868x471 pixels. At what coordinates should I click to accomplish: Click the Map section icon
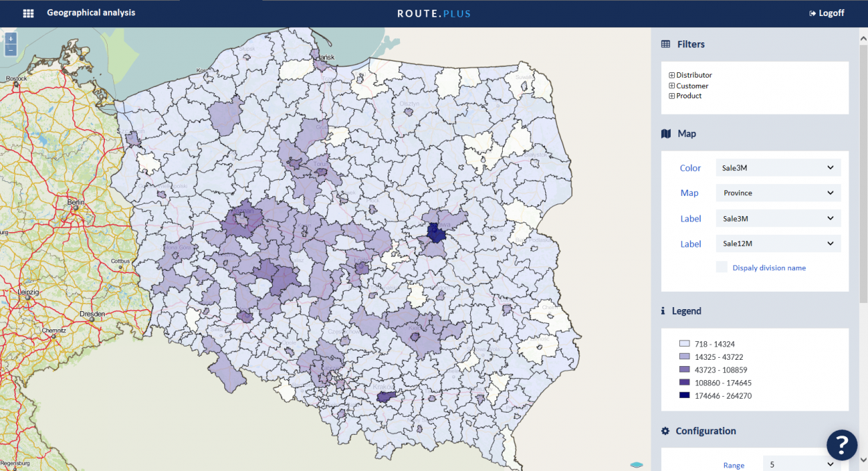(666, 133)
